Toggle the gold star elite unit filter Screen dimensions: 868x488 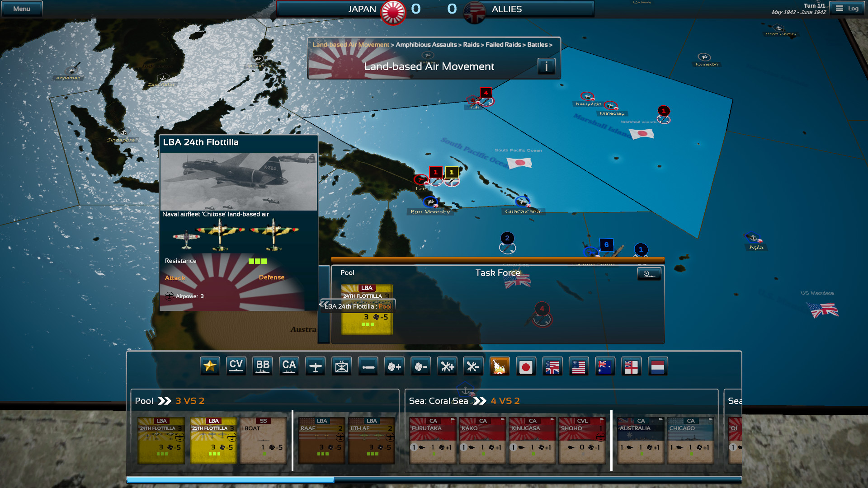pos(209,366)
